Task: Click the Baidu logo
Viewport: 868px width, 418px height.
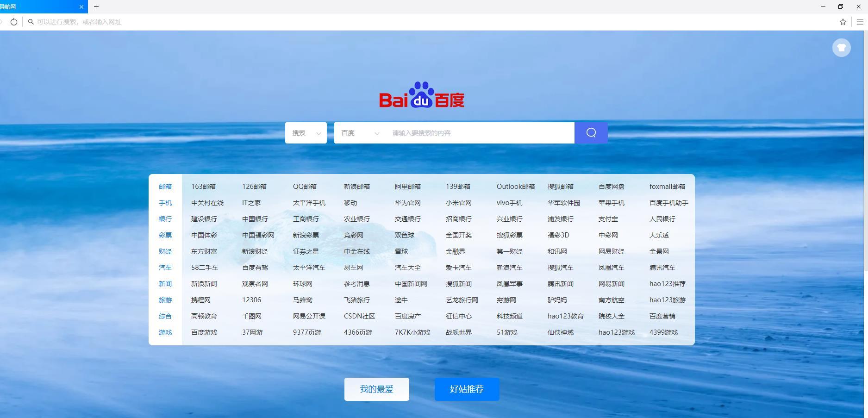Action: click(422, 95)
